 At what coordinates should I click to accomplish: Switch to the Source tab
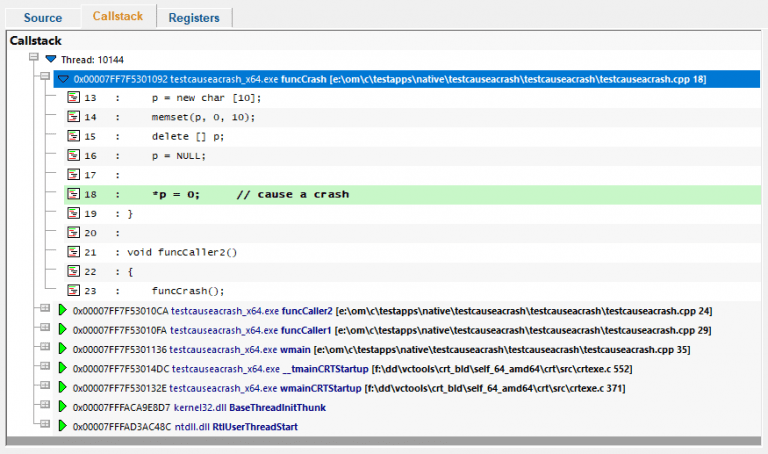click(42, 17)
